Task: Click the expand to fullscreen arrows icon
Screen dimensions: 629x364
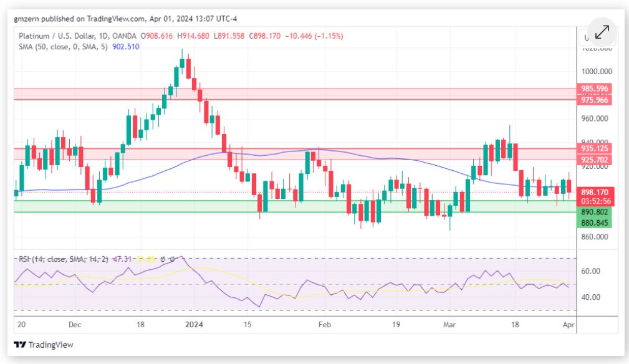Action: coord(602,32)
